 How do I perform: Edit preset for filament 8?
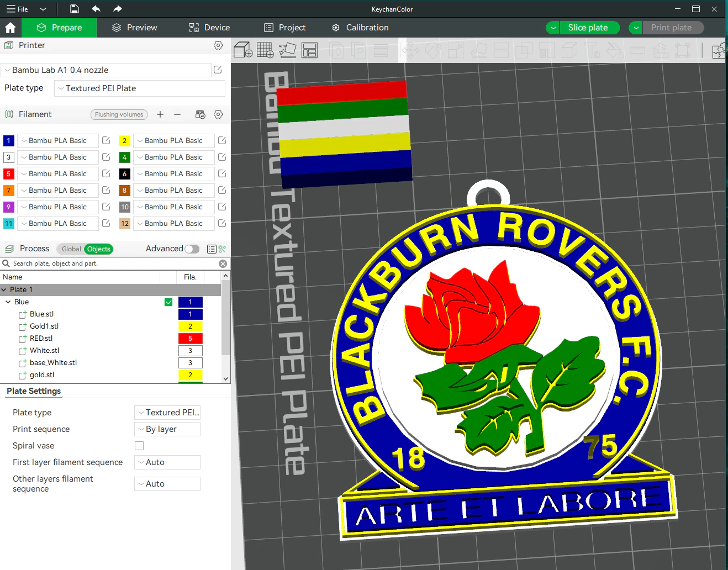point(222,191)
